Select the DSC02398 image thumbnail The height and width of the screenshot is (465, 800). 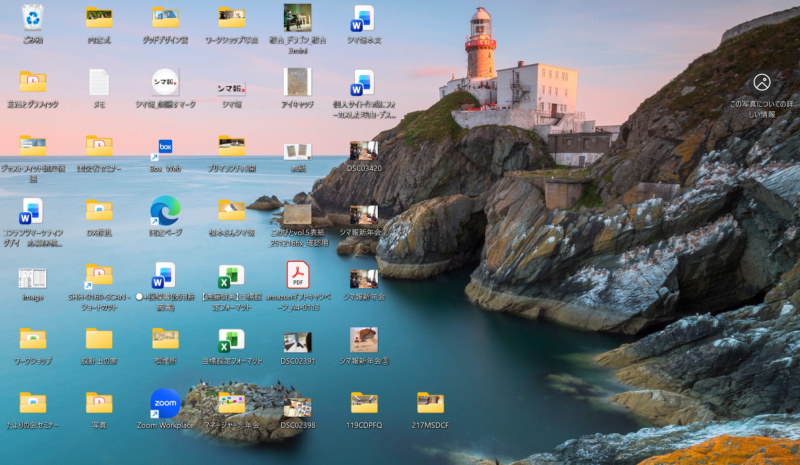click(x=298, y=406)
